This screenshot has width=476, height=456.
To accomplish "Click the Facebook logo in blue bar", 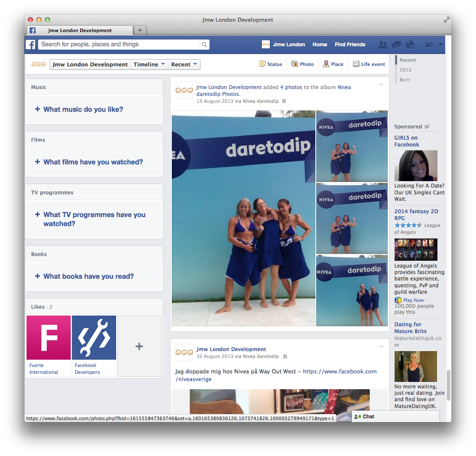I will click(x=31, y=45).
